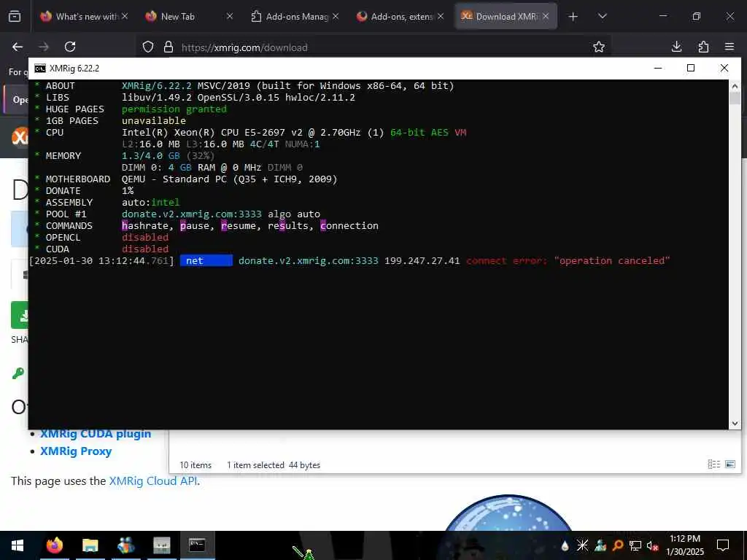Close the New Tab tab

point(230,16)
